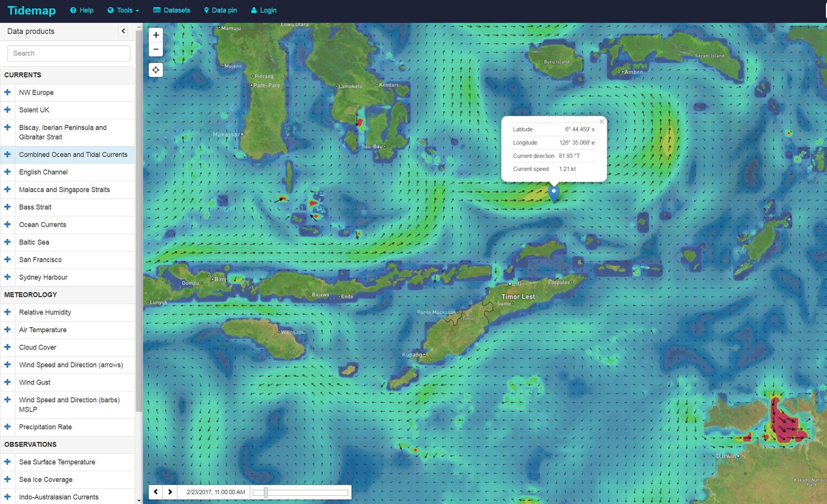Expand the Bass Strait entry

(x=8, y=207)
